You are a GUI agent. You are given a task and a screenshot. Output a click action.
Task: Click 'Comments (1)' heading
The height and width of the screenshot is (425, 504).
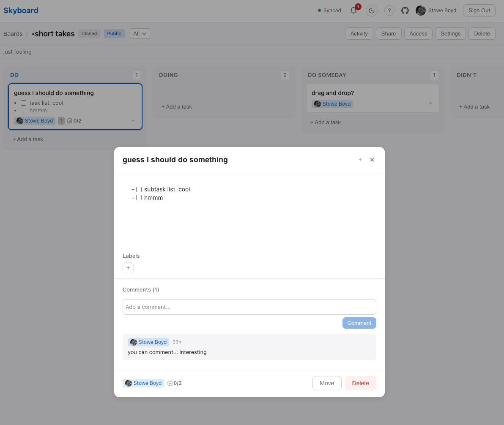[141, 290]
